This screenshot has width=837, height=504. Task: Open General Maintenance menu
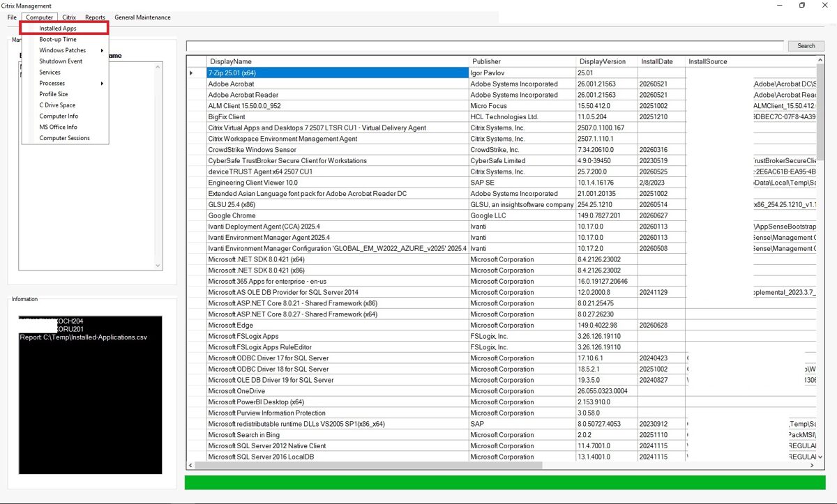pyautogui.click(x=142, y=17)
